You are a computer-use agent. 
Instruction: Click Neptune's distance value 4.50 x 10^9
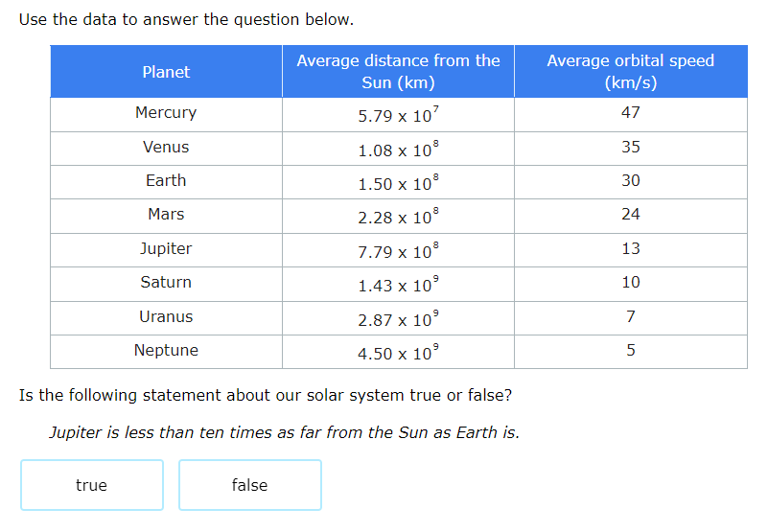[x=398, y=353]
